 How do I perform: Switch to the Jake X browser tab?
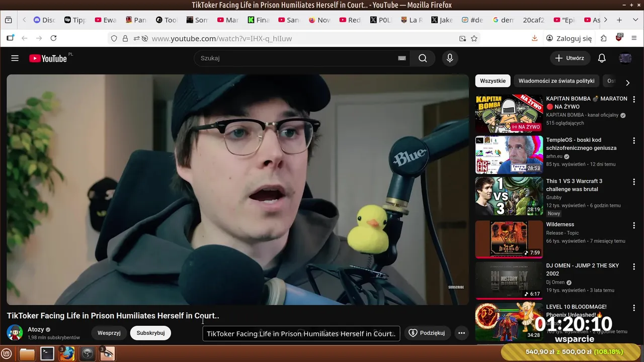point(442,20)
